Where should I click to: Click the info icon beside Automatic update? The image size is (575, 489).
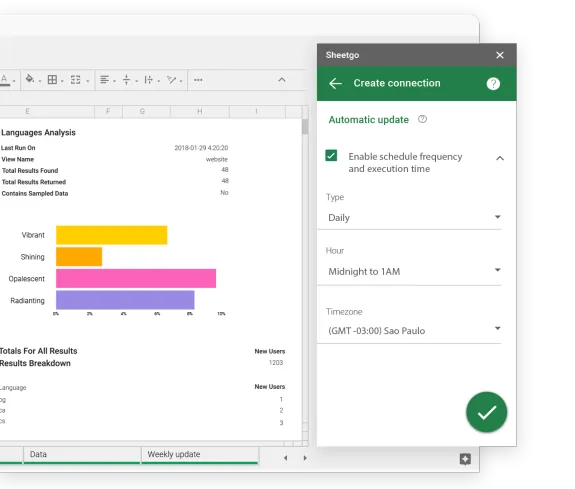pos(422,119)
